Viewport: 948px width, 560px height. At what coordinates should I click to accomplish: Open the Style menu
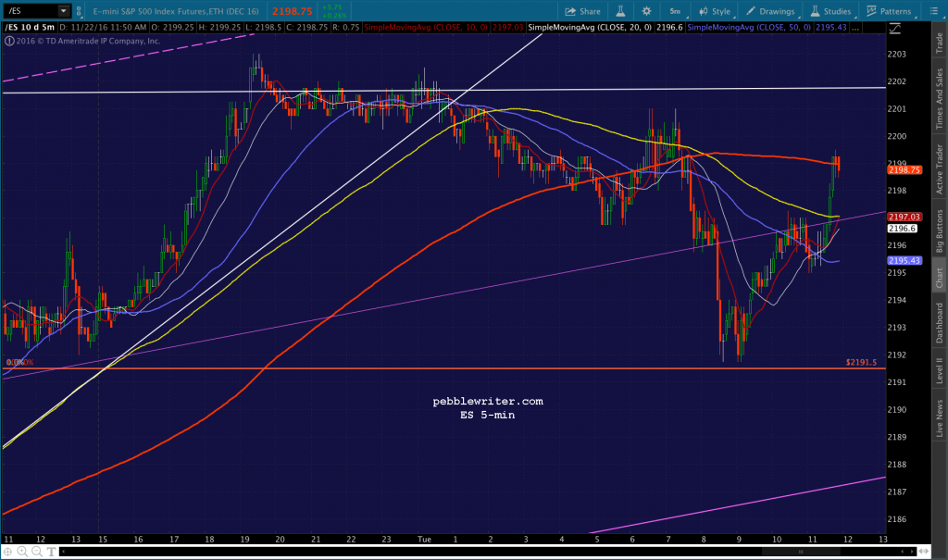point(715,11)
